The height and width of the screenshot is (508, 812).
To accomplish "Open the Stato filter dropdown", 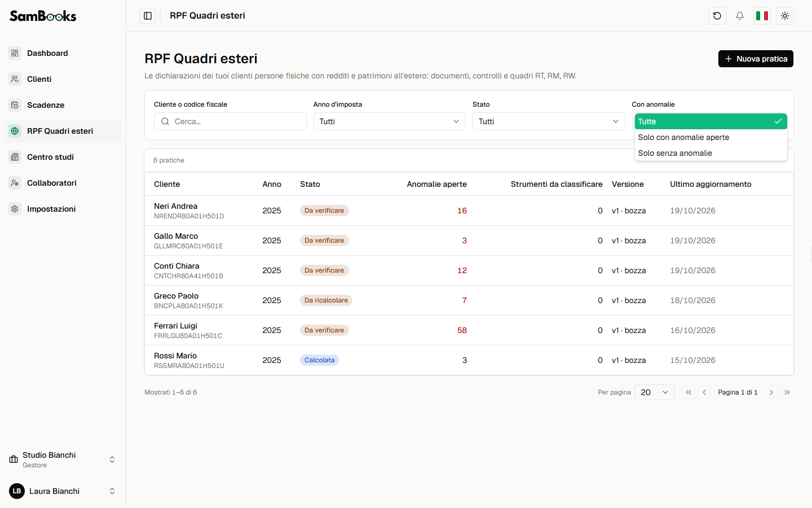I will pos(549,121).
